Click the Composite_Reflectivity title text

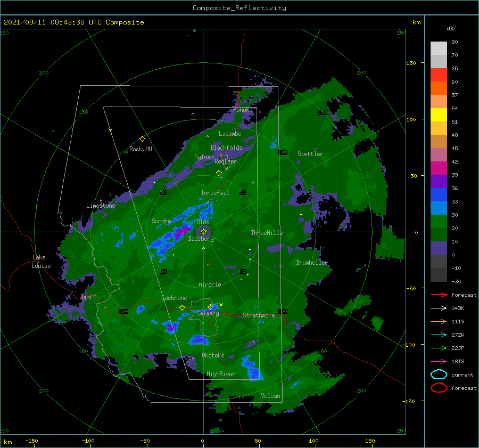240,8
